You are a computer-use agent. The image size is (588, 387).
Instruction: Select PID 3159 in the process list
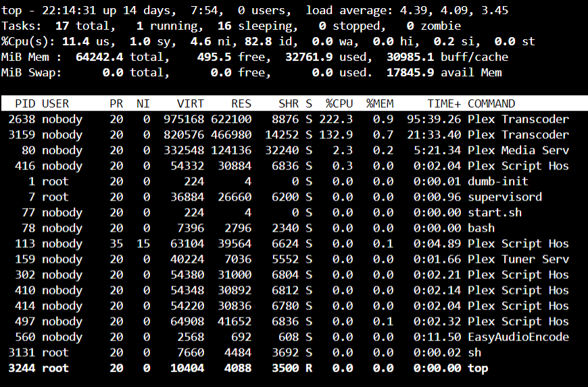22,134
